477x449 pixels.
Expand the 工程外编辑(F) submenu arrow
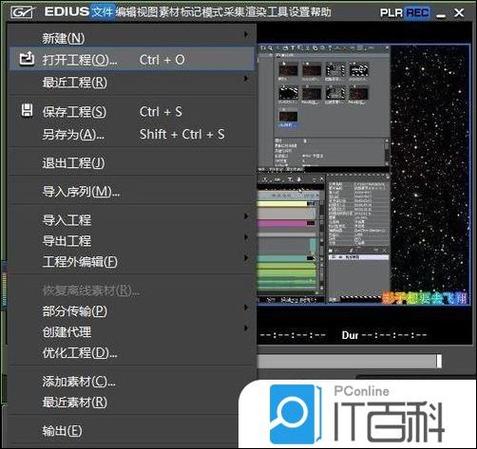click(246, 258)
